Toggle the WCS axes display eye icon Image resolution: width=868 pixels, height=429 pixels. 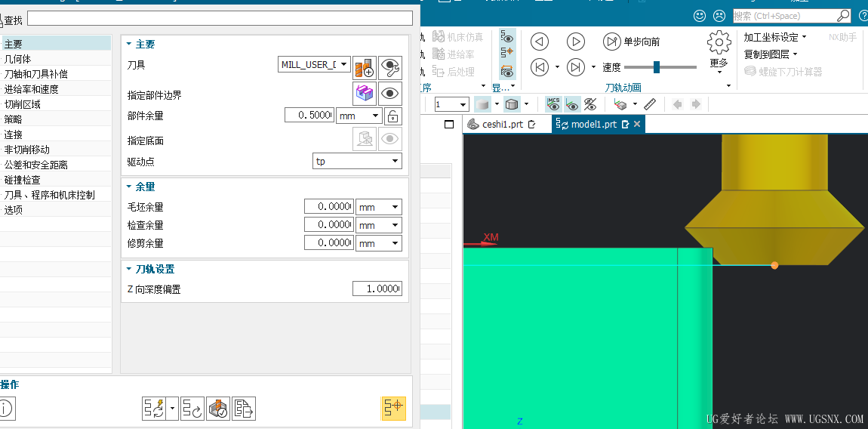[x=572, y=104]
